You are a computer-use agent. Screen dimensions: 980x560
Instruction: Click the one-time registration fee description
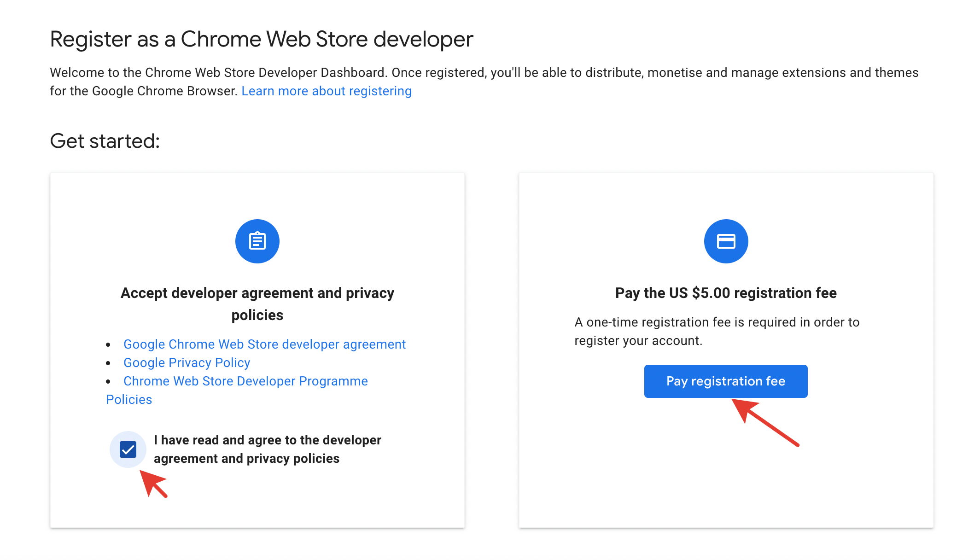[717, 331]
